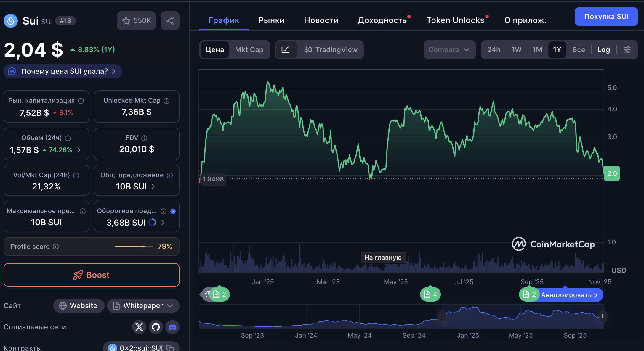Open the Discord social icon

click(172, 327)
